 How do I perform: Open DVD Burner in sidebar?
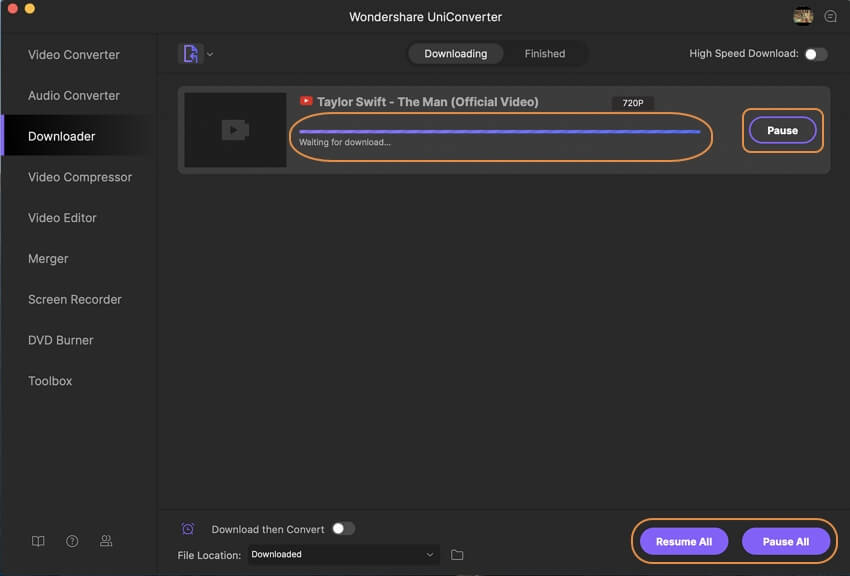coord(60,340)
